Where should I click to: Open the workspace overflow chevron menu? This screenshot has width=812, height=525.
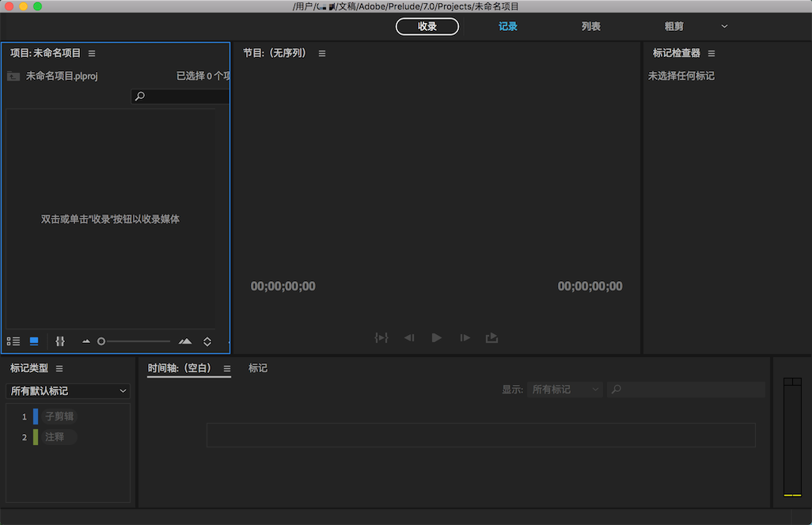724,26
